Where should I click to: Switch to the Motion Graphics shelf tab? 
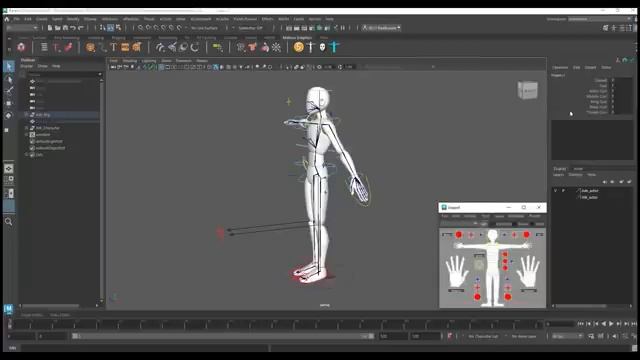tap(297, 38)
